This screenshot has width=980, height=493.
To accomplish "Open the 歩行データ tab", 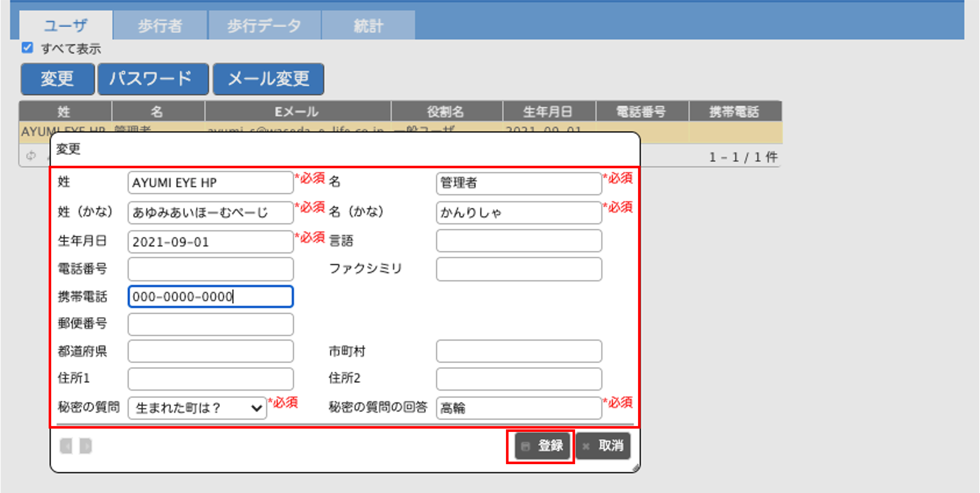I will point(264,26).
